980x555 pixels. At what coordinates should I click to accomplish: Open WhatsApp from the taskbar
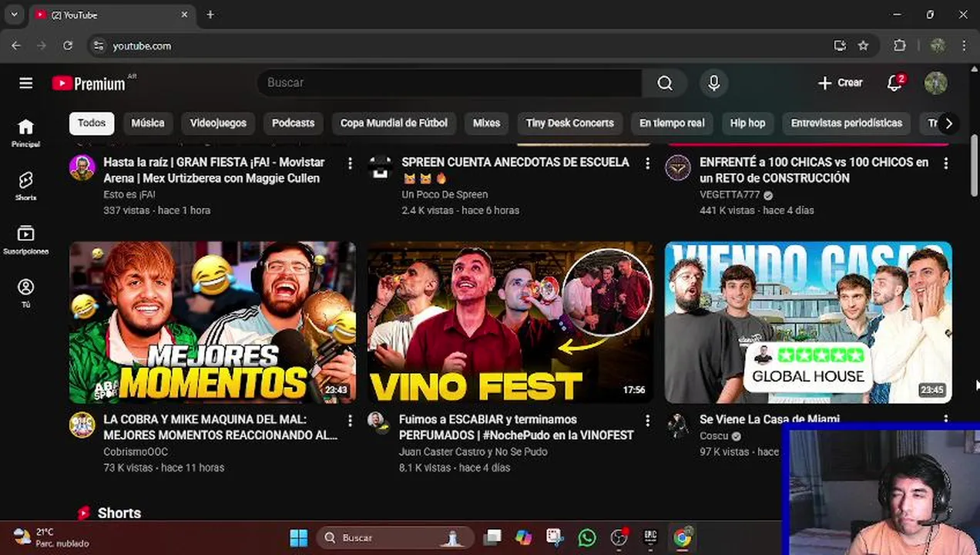587,538
